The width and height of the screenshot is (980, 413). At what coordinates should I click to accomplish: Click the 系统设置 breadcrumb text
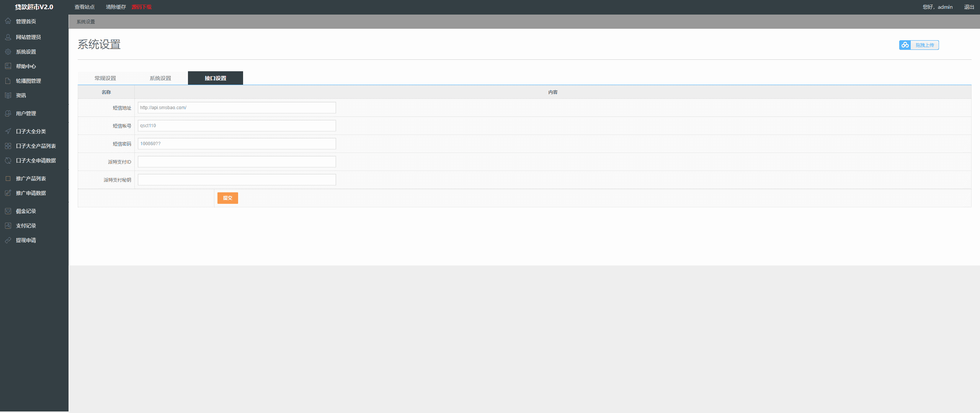(x=86, y=22)
